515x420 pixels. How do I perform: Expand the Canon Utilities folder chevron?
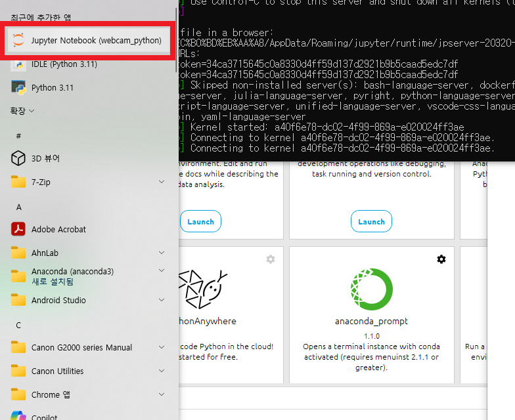pos(162,371)
